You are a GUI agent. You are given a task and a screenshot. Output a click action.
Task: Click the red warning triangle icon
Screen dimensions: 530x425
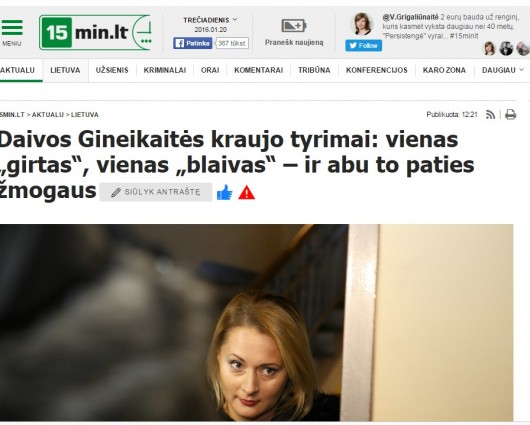(246, 193)
